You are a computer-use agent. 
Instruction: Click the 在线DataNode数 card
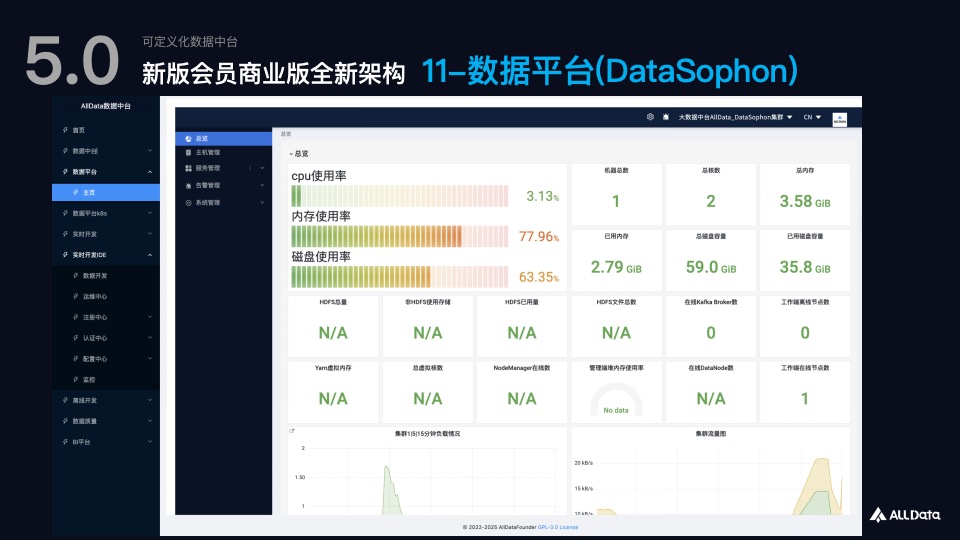711,392
